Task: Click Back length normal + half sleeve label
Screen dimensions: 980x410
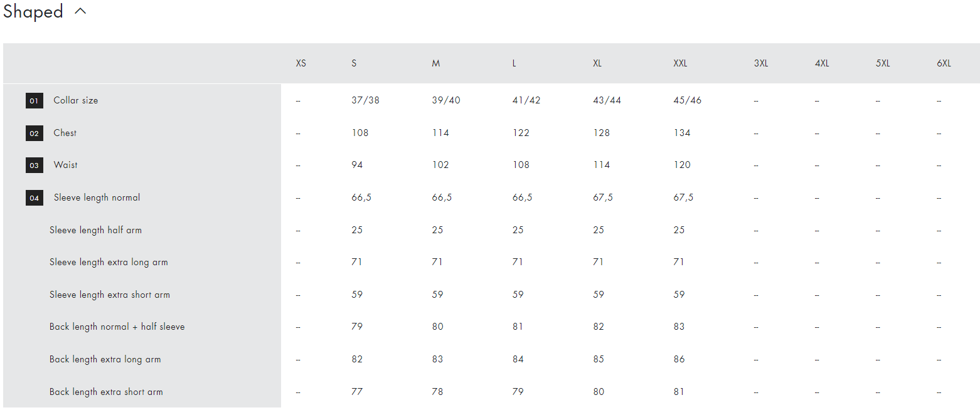Action: point(117,327)
